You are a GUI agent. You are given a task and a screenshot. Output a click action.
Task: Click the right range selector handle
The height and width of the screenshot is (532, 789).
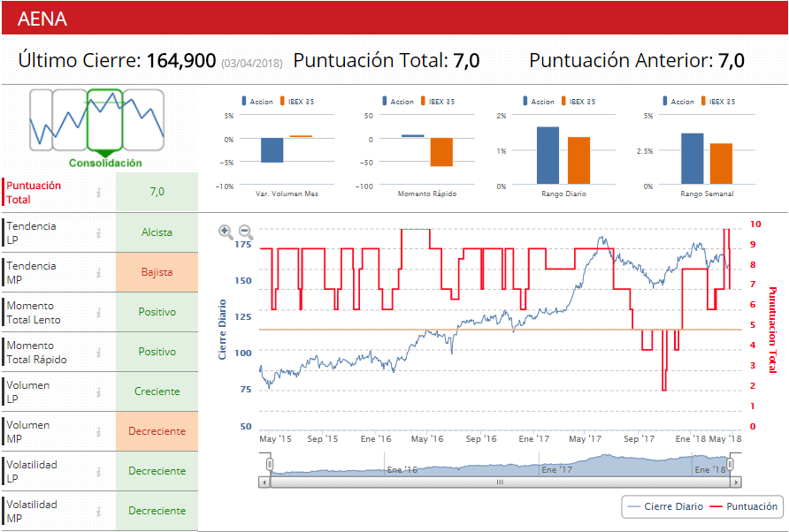pyautogui.click(x=730, y=464)
